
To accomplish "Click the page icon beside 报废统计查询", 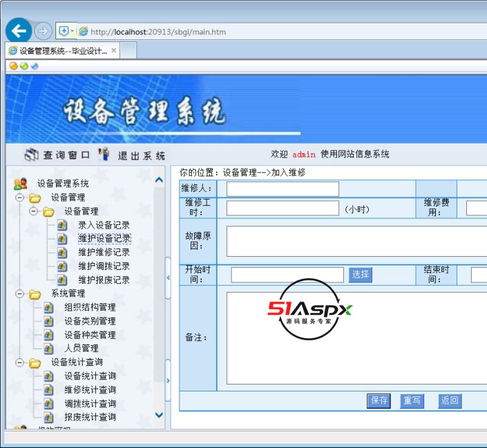I will point(48,417).
